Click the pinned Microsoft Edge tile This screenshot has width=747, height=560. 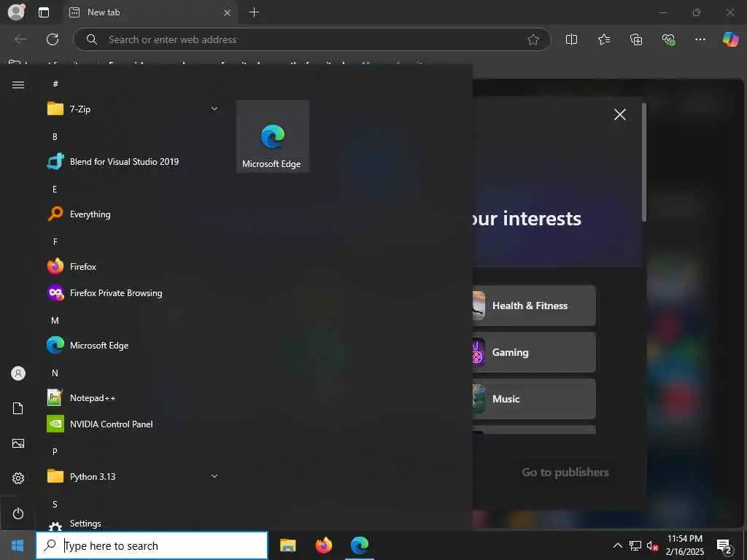tap(273, 136)
